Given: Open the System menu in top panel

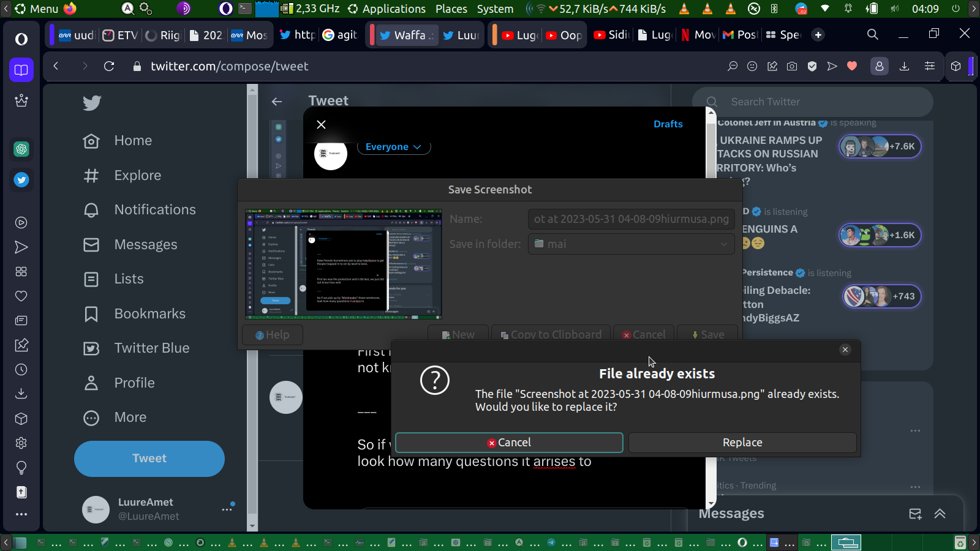Looking at the screenshot, I should (x=495, y=9).
